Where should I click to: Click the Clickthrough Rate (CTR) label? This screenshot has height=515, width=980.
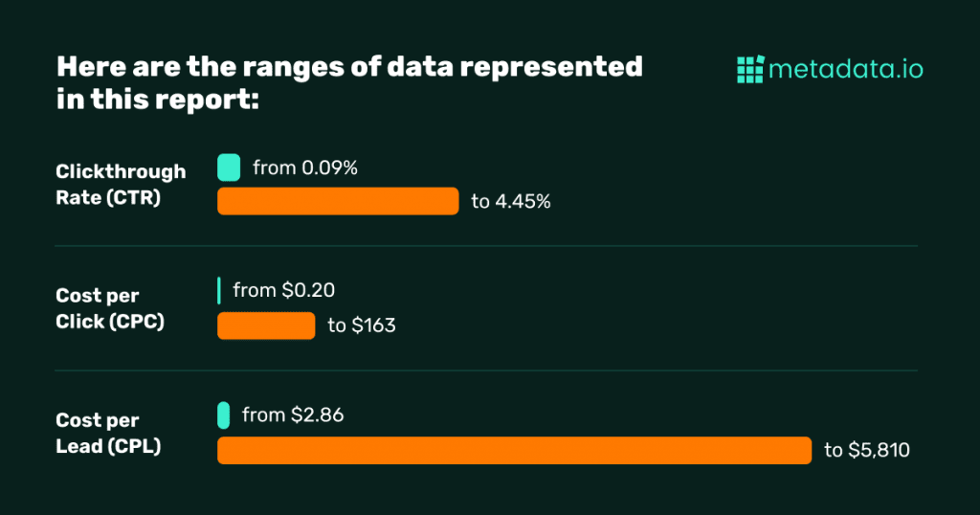click(x=121, y=185)
